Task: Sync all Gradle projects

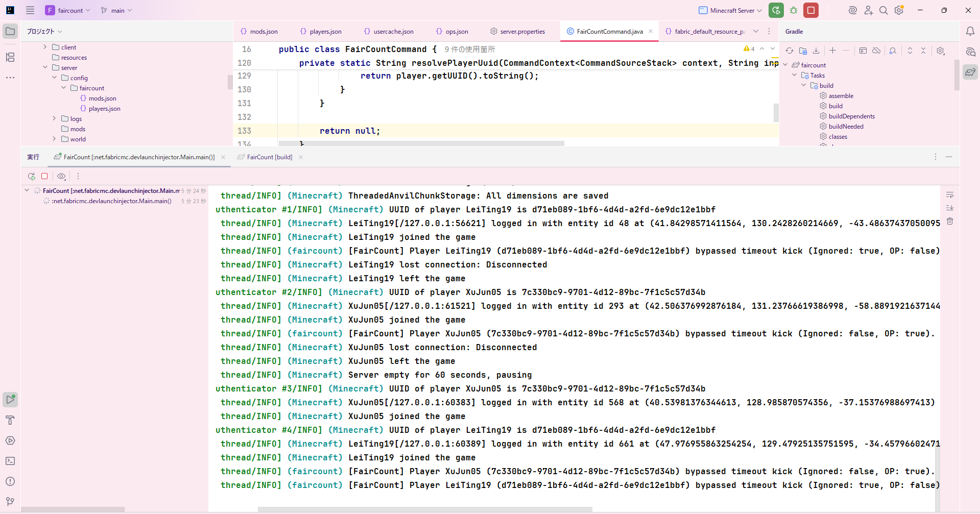Action: 790,51
